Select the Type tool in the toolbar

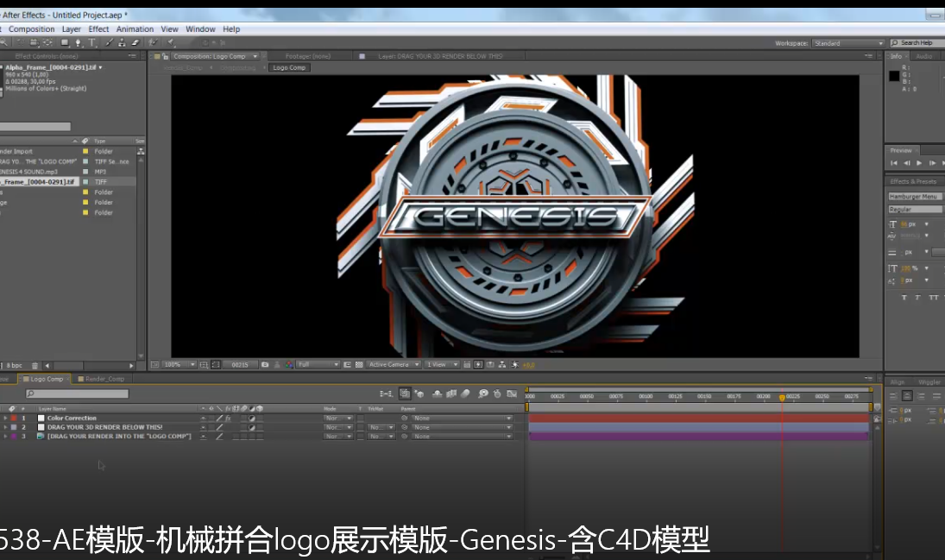click(92, 42)
